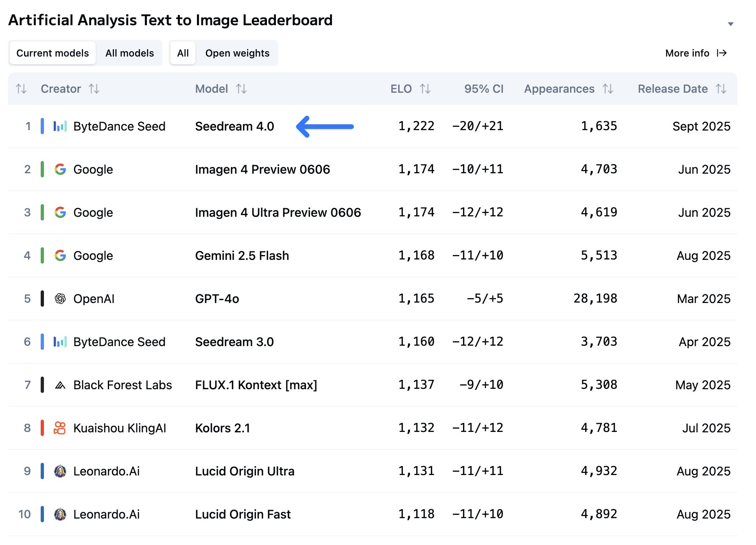Click Jul 2025 release date
The height and width of the screenshot is (545, 756).
tap(706, 428)
